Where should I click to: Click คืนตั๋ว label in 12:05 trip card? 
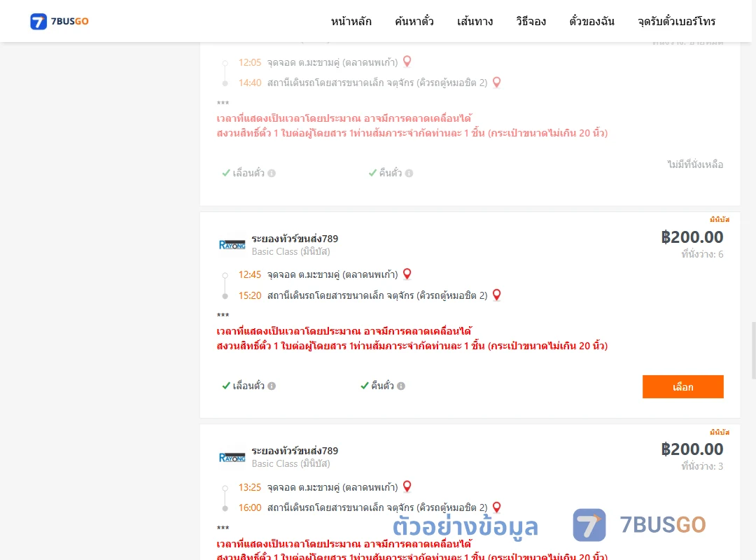(x=391, y=173)
